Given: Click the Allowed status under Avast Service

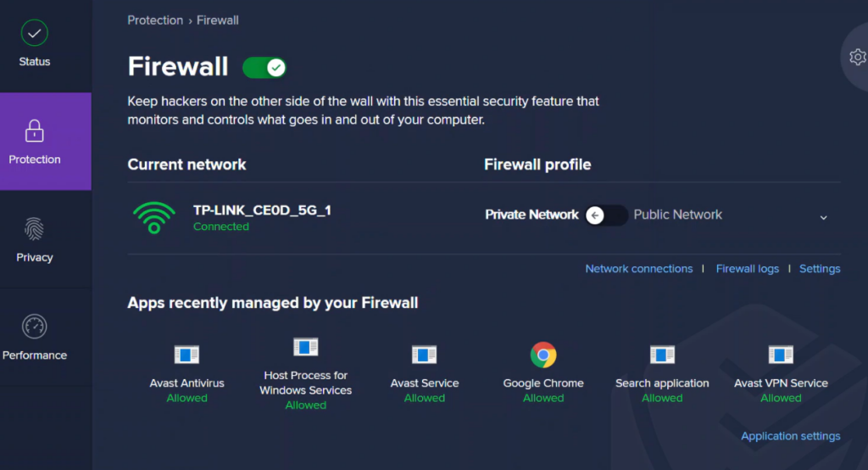Looking at the screenshot, I should (x=424, y=398).
